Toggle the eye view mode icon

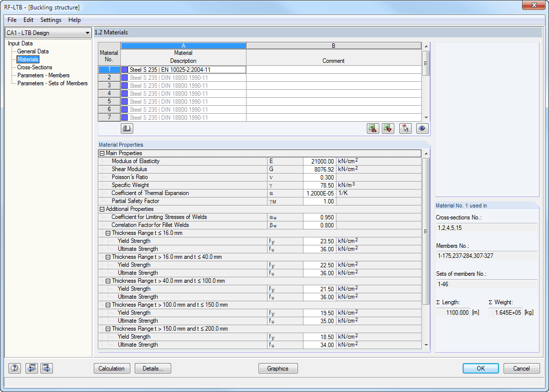tap(422, 129)
